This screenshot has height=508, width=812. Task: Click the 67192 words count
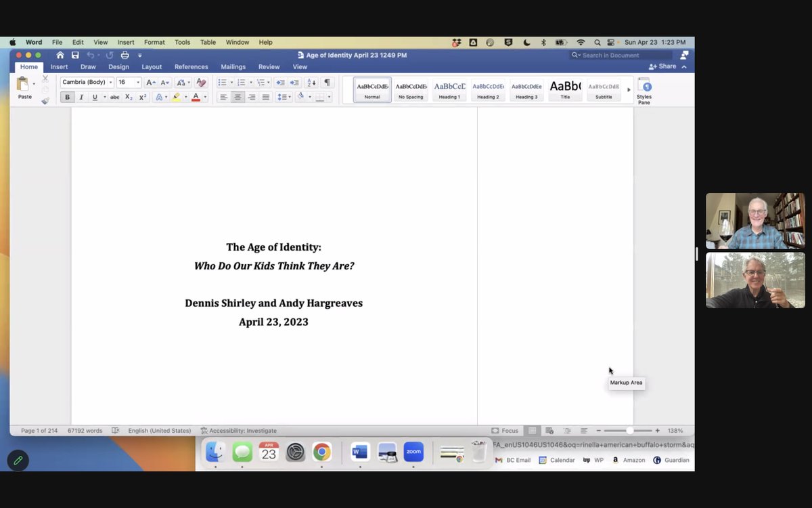click(85, 430)
